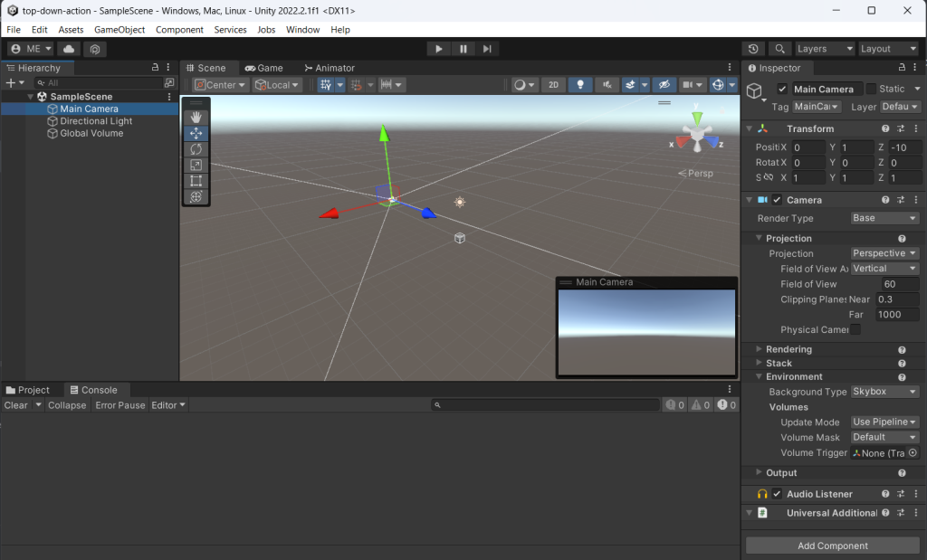Lock the Hierarchy panel

coord(155,67)
